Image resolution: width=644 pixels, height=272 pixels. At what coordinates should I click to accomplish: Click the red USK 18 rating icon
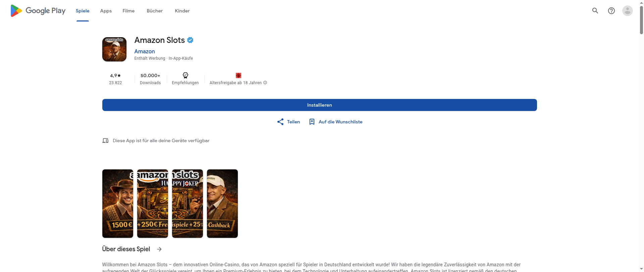(x=238, y=75)
